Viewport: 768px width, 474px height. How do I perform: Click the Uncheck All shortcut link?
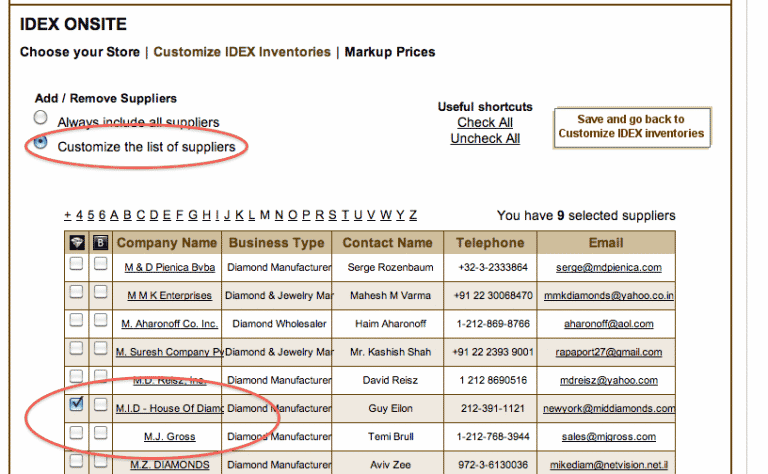click(485, 139)
